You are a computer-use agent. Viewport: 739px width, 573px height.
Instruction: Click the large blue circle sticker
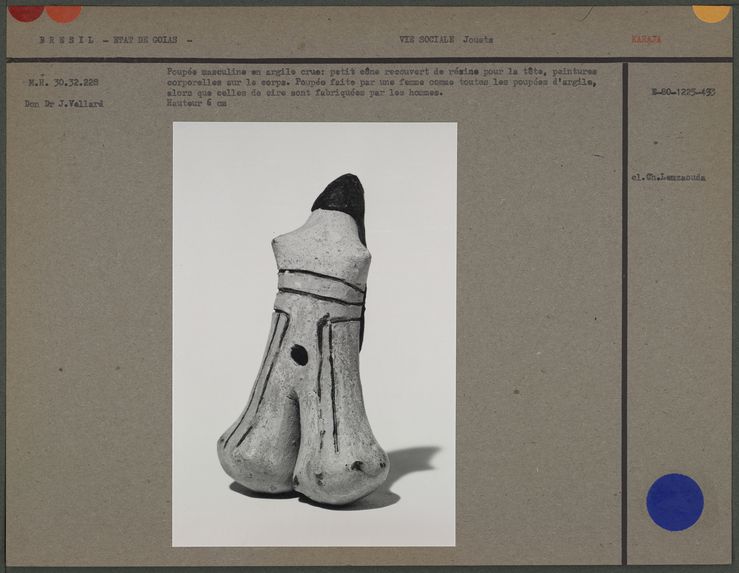point(674,502)
